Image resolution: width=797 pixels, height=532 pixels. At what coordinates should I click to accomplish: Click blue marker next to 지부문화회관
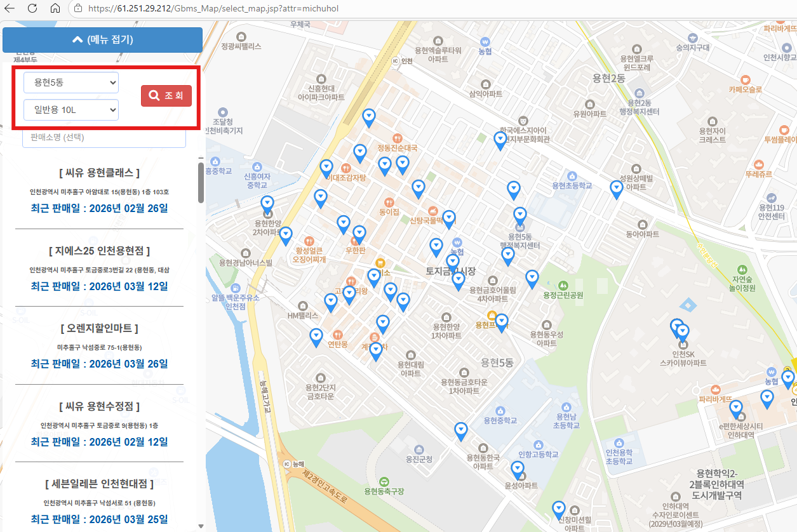tap(500, 140)
